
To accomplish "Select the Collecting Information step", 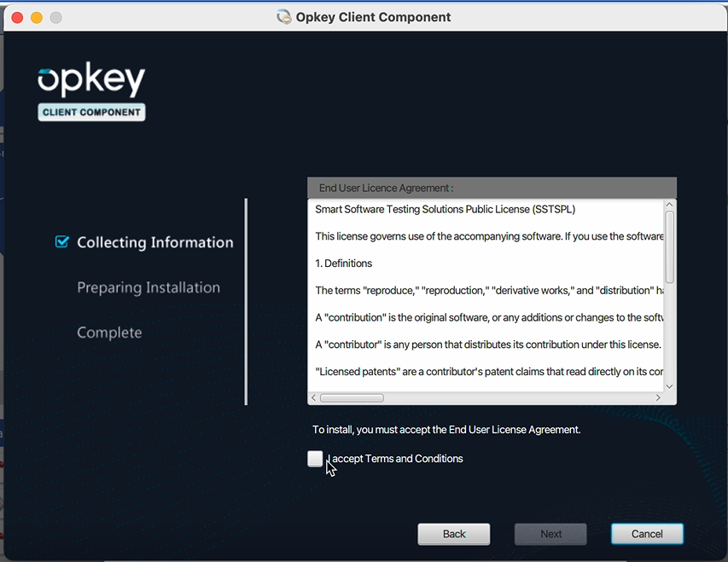I will (x=155, y=242).
